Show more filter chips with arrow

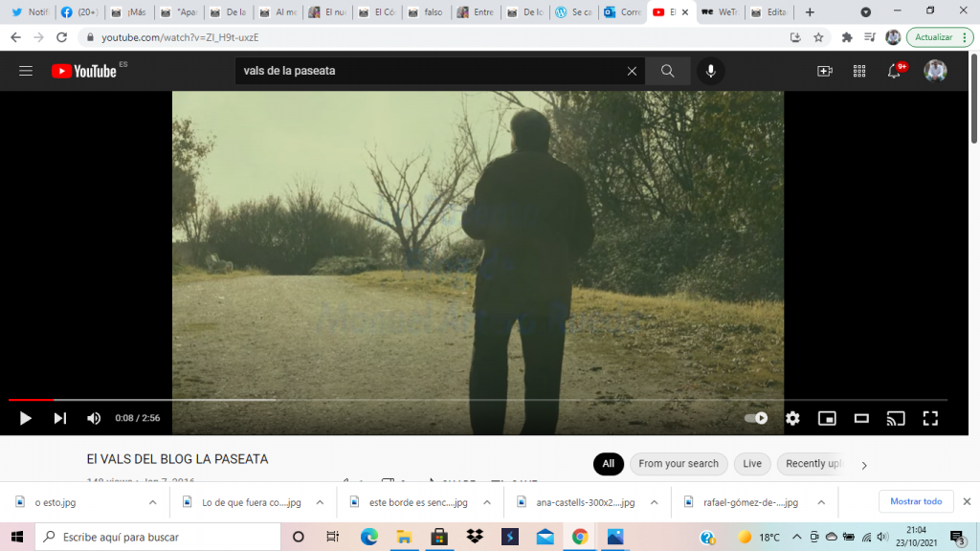coord(864,465)
